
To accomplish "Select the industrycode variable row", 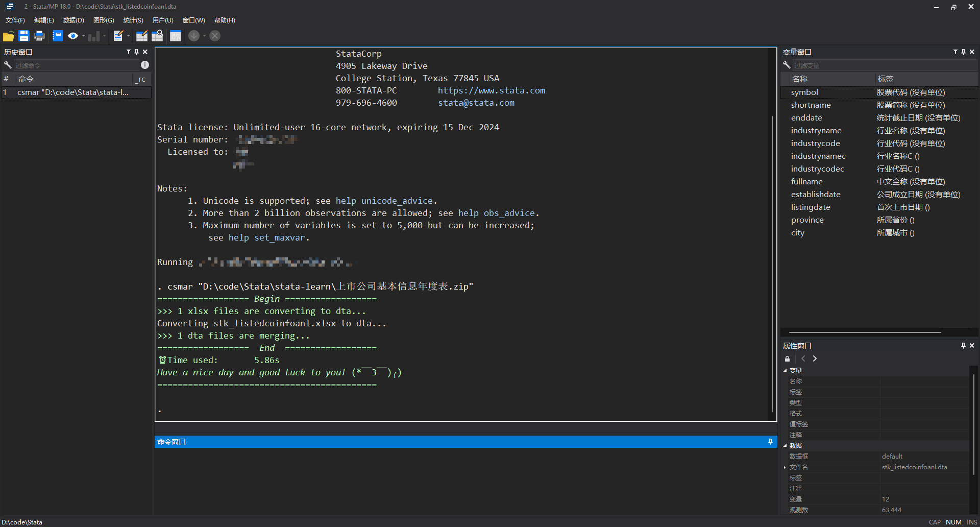I will (879, 143).
